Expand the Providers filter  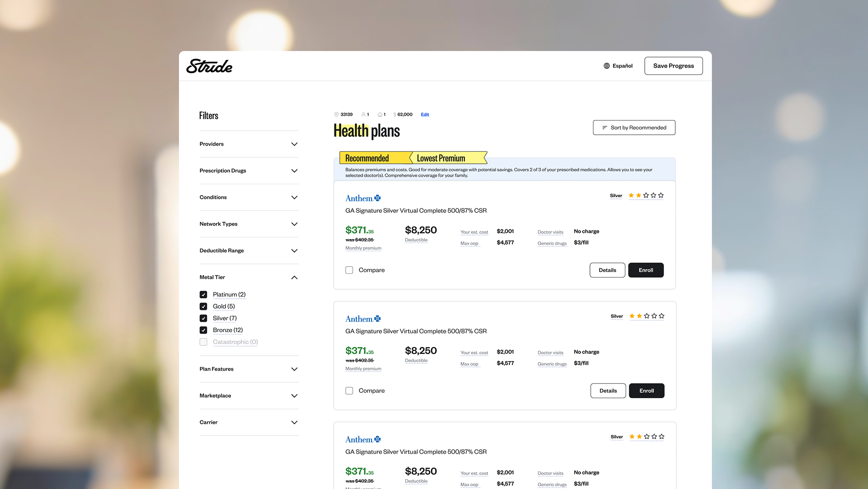tap(249, 144)
